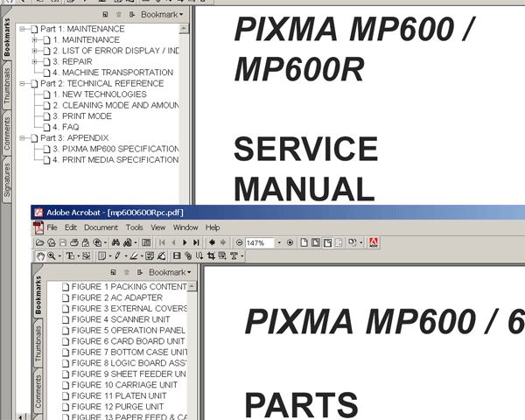Click the binoculars Find icon
The height and width of the screenshot is (420, 525).
(x=115, y=242)
